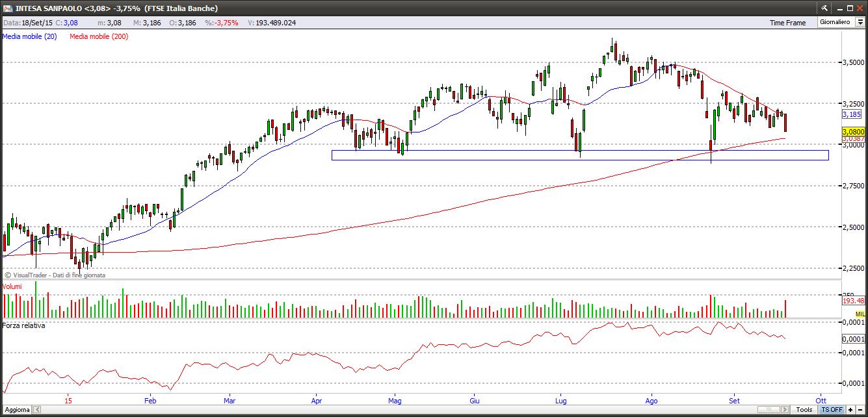Open the Giornaliero time frame dropdown

860,22
